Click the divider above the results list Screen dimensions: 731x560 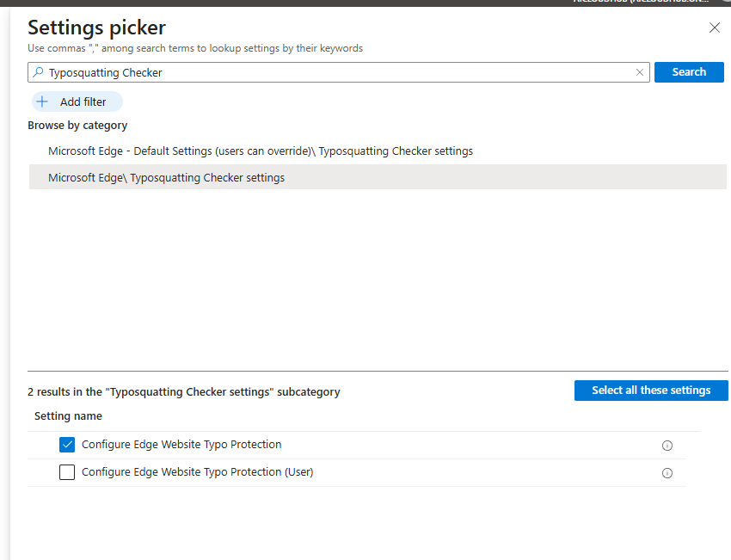point(378,372)
